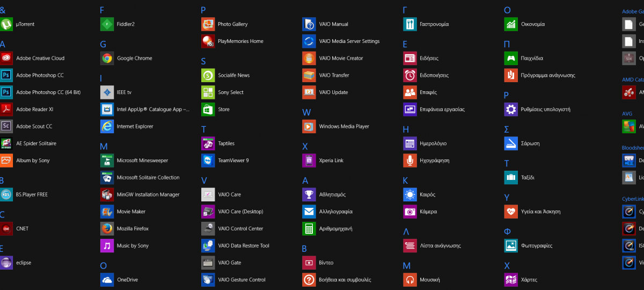Image resolution: width=644 pixels, height=290 pixels.
Task: Open Microsoft Minesweeper icon
Action: click(107, 161)
